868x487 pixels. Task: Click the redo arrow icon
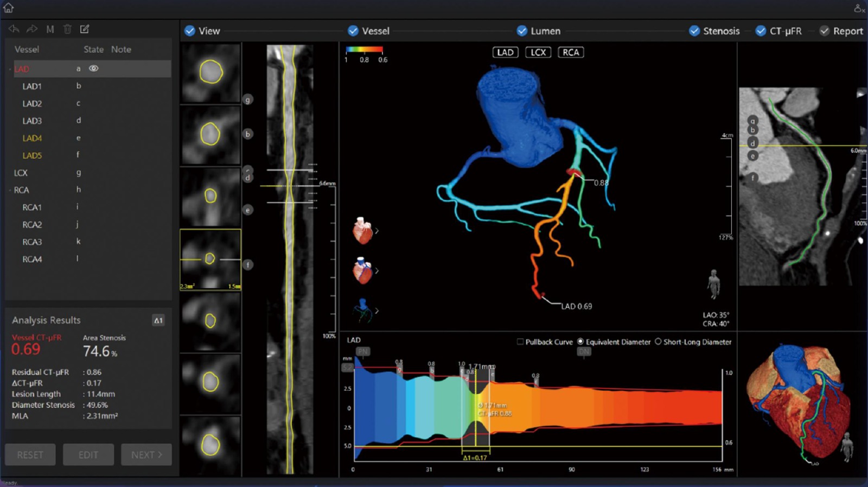pos(32,29)
